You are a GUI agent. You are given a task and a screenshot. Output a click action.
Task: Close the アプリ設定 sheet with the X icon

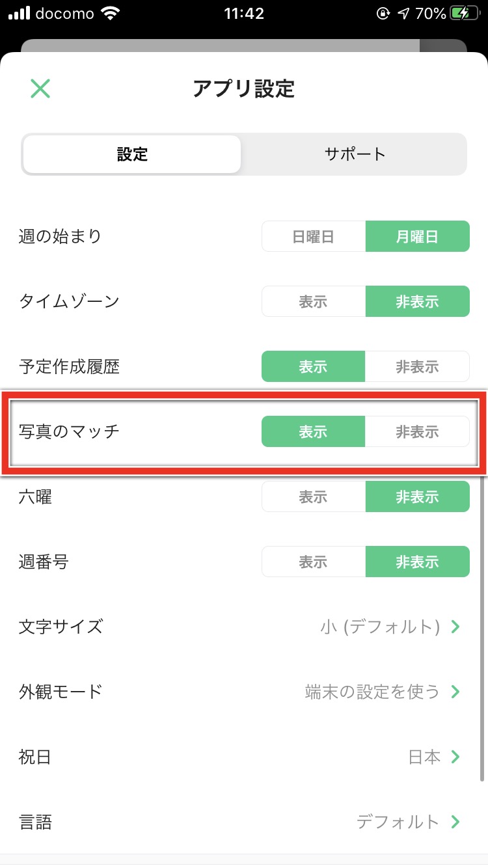point(40,88)
